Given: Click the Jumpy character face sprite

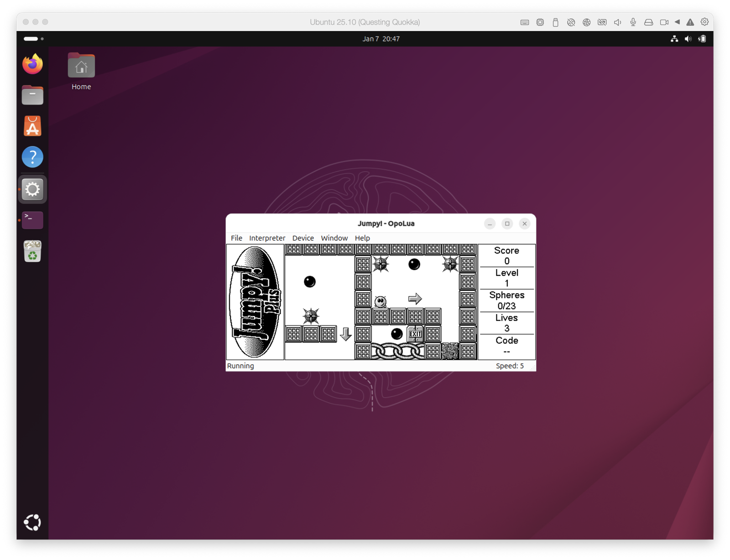Looking at the screenshot, I should pyautogui.click(x=381, y=301).
